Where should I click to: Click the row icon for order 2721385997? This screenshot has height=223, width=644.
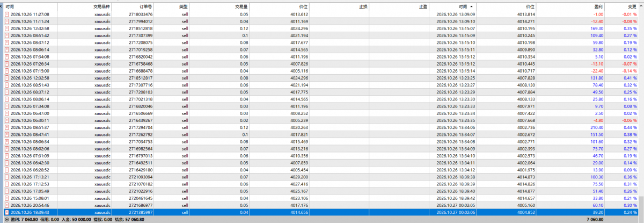(6, 212)
